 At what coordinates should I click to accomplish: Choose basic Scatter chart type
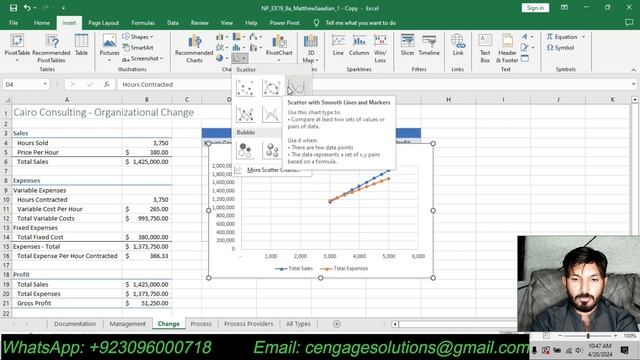pyautogui.click(x=245, y=87)
